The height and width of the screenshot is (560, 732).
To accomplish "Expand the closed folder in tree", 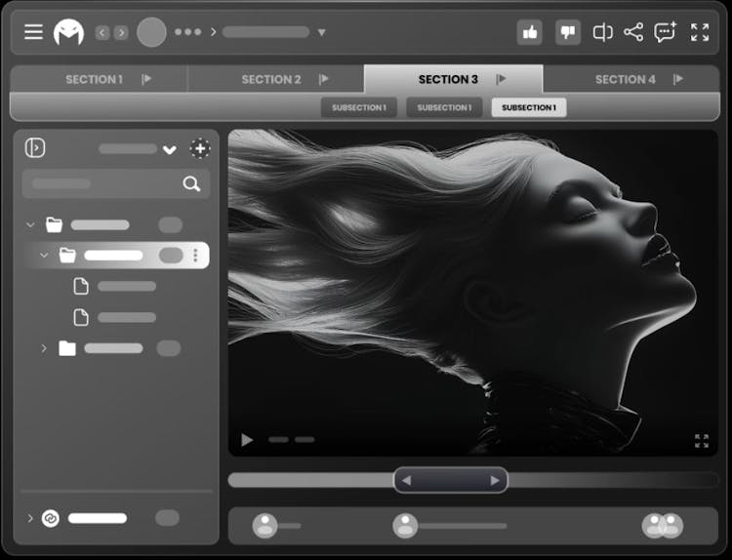I will point(44,348).
